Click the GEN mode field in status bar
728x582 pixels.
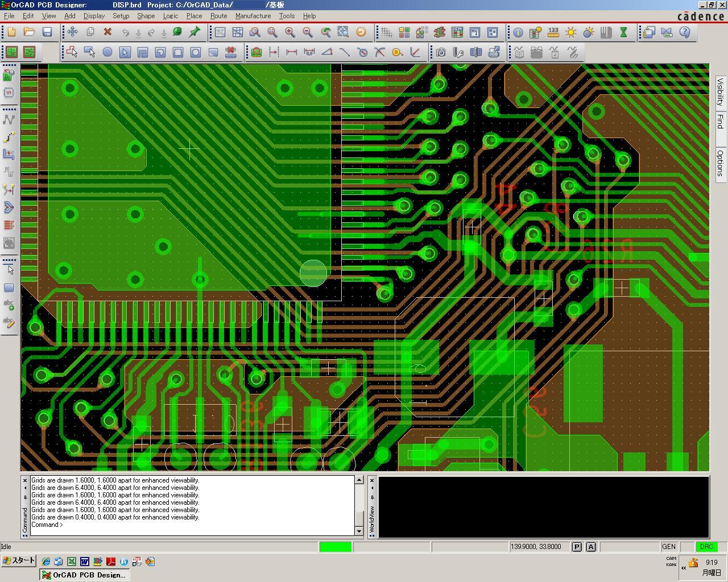pos(669,547)
